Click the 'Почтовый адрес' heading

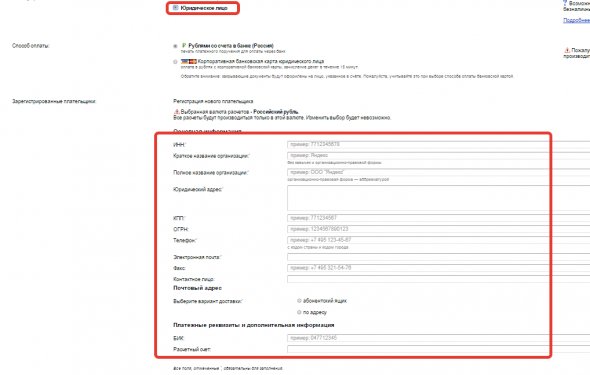tap(198, 288)
